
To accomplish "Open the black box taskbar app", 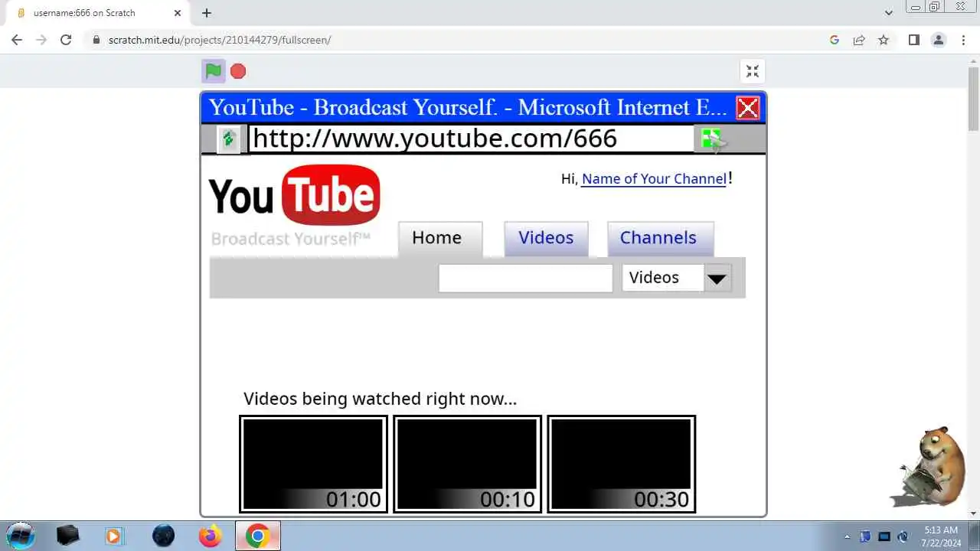I will 68,536.
